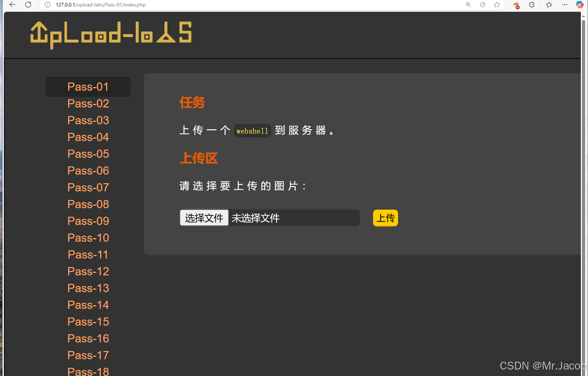Click the yellow 上传 upload button
The height and width of the screenshot is (376, 588).
[x=386, y=218]
